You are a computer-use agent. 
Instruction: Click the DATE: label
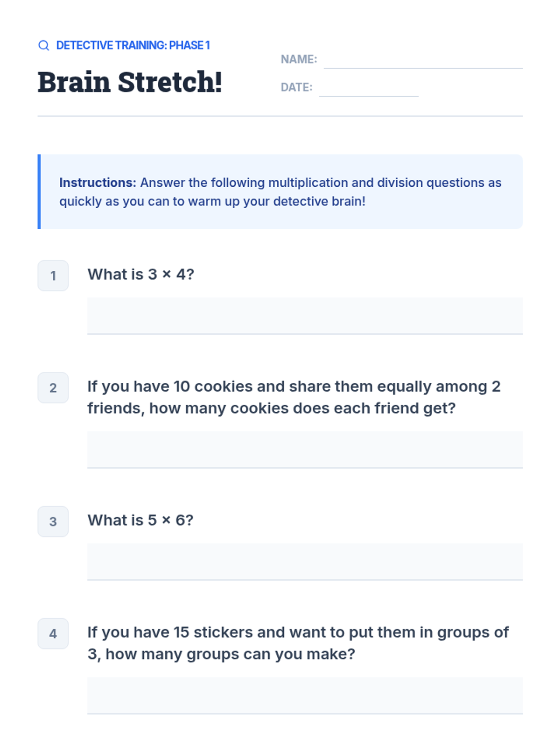coord(296,87)
